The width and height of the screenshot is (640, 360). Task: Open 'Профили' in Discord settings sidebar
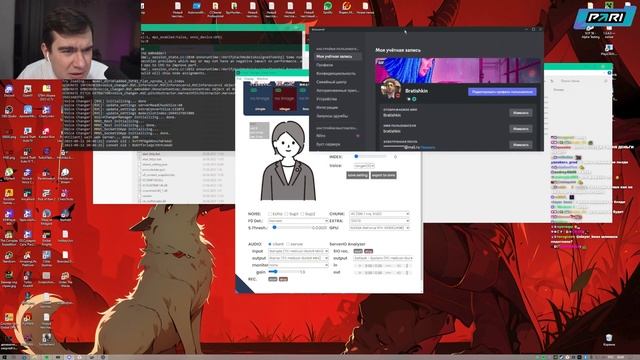pos(325,65)
